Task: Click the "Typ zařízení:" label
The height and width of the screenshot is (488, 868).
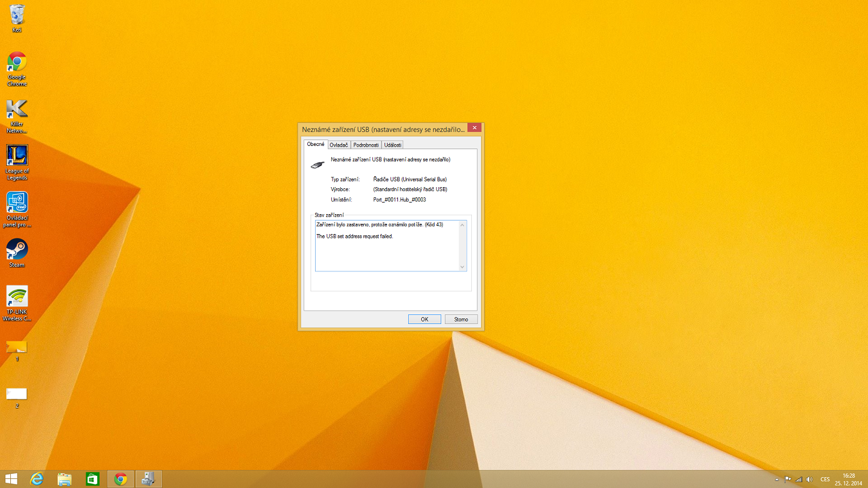Action: pyautogui.click(x=345, y=179)
